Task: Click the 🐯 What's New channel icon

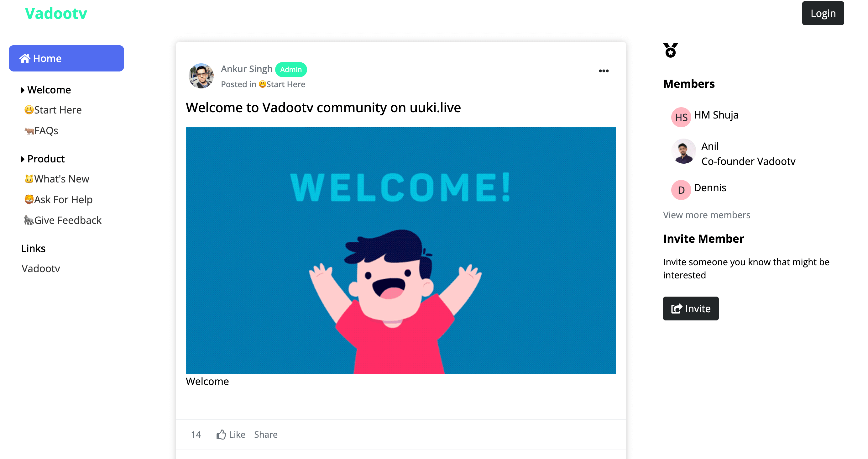Action: (x=30, y=179)
